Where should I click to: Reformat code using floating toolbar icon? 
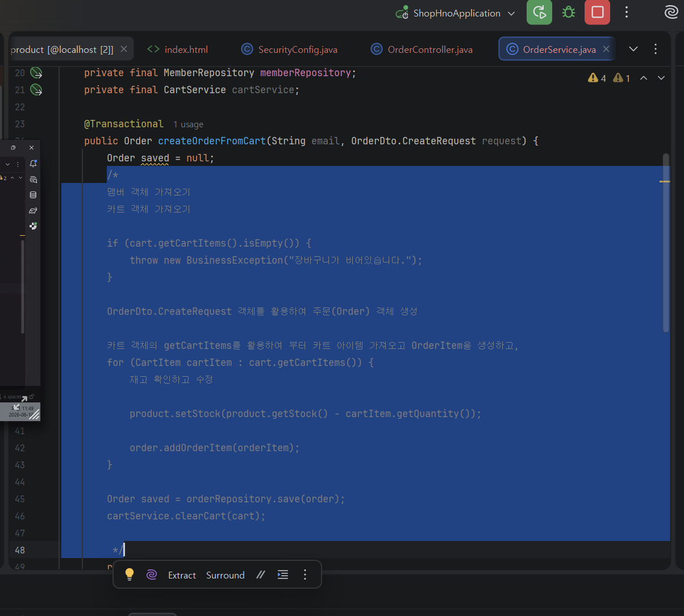(x=283, y=575)
